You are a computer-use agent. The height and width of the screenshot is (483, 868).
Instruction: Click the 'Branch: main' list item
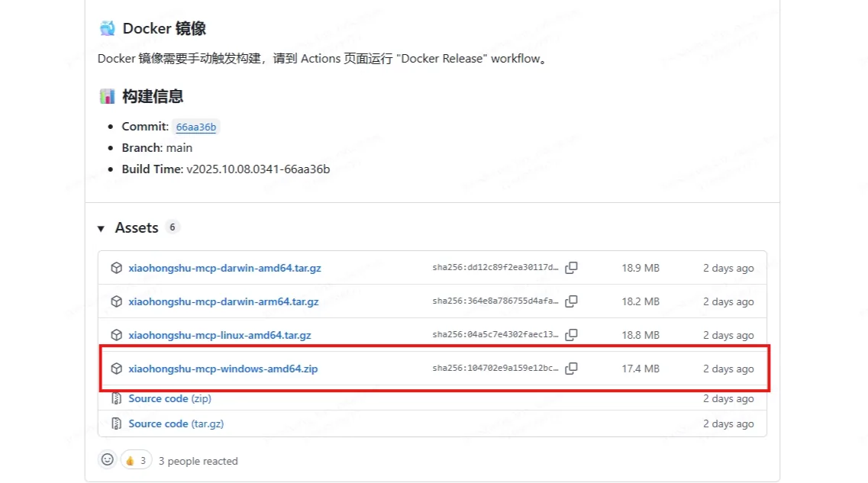click(157, 148)
